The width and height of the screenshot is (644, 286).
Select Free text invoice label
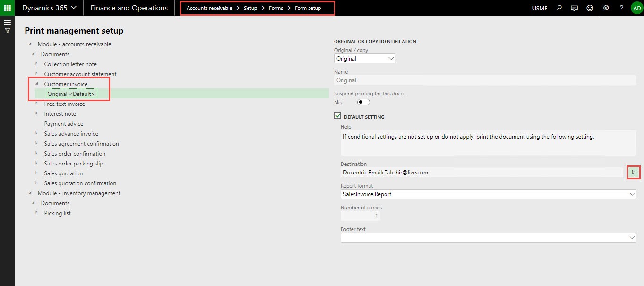65,104
